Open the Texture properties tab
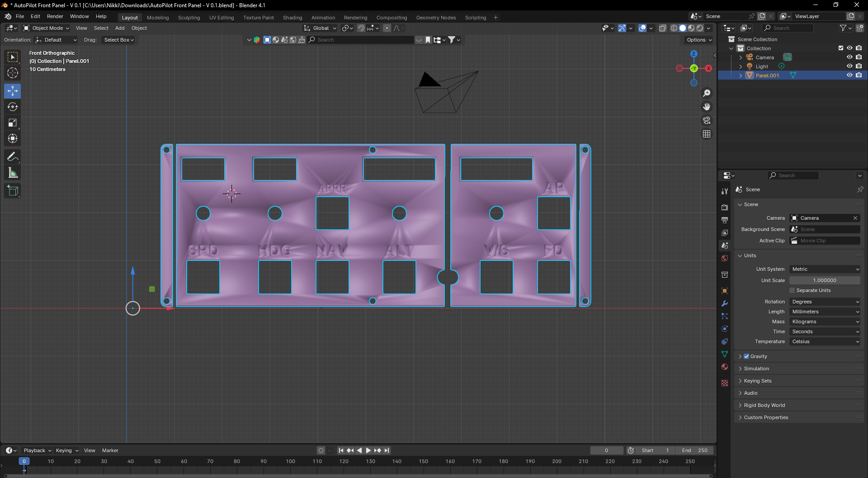Screen dimensions: 868x478 tap(725, 383)
